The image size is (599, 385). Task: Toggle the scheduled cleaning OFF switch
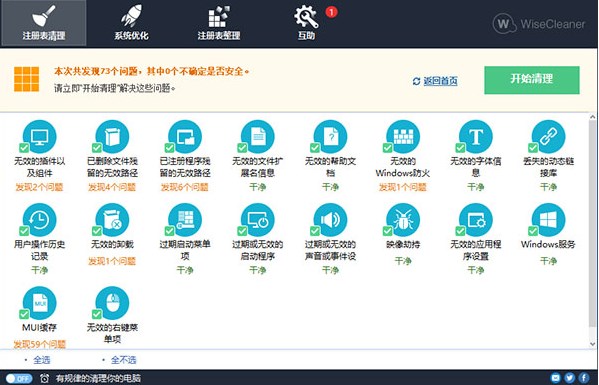point(19,379)
